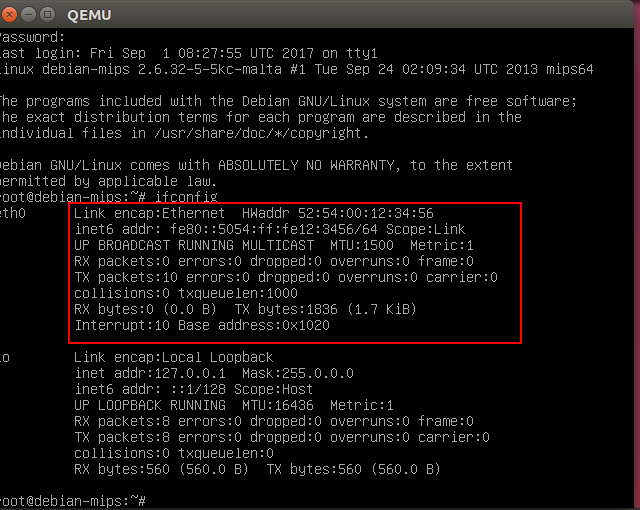Close the QEMU window
This screenshot has width=640, height=510.
[x=12, y=15]
